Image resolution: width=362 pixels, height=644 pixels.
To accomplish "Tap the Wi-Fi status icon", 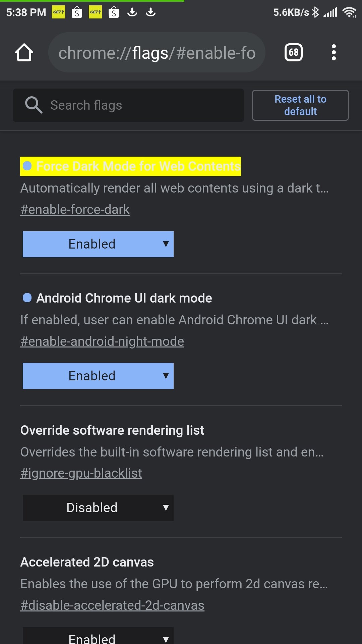I will 349,12.
